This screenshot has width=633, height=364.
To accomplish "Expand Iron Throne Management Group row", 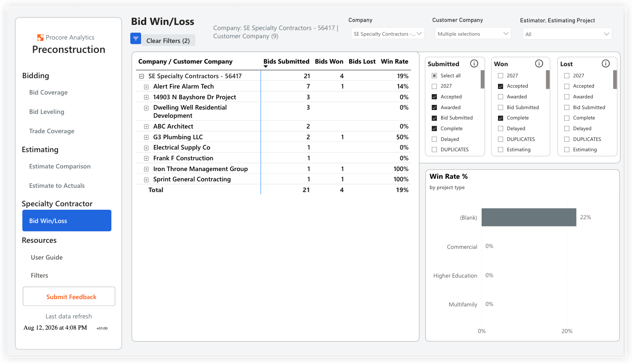I will coord(146,169).
